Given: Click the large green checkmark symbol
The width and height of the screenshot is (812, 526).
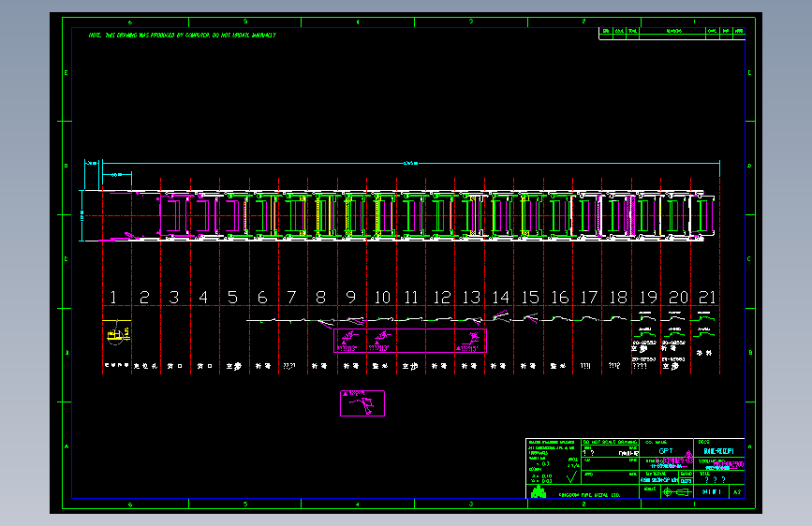Looking at the screenshot, I should coord(571,475).
